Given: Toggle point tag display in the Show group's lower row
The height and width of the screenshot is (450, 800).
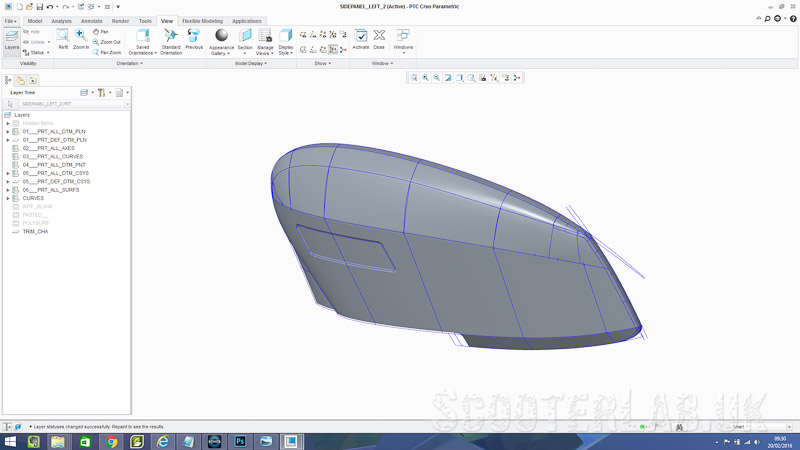Looking at the screenshot, I should pyautogui.click(x=322, y=49).
